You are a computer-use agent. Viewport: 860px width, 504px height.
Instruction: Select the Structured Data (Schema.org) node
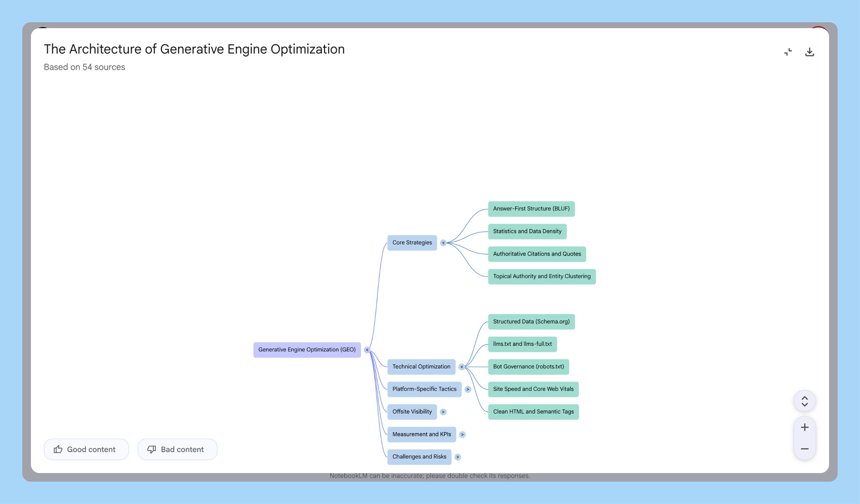tap(531, 322)
